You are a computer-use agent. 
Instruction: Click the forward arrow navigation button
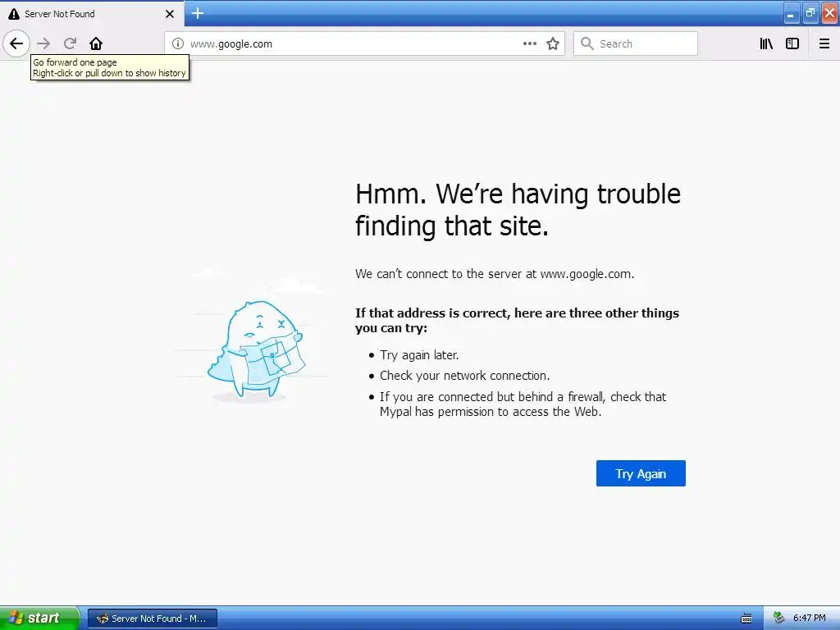pyautogui.click(x=43, y=43)
